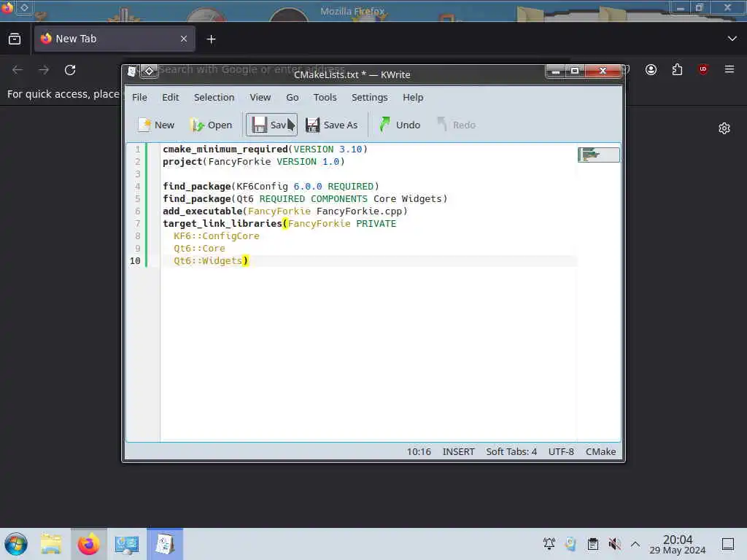This screenshot has width=747, height=560.
Task: Click the 10:16 cursor position indicator
Action: click(419, 451)
